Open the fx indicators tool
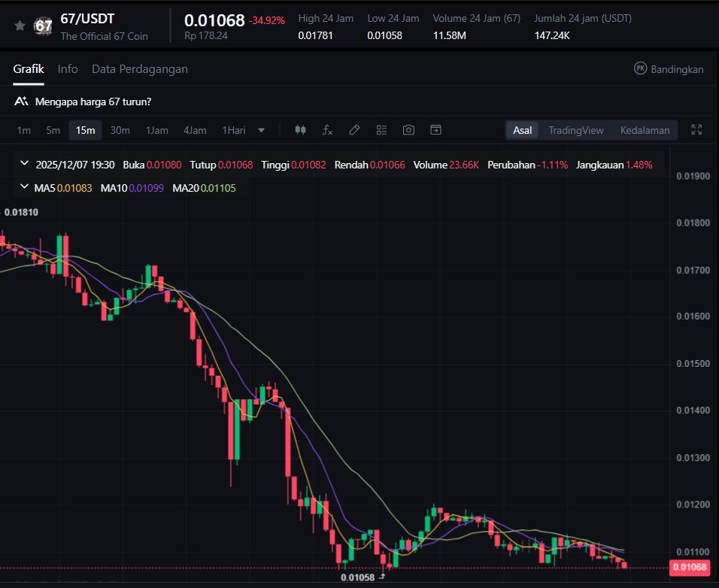 tap(327, 130)
